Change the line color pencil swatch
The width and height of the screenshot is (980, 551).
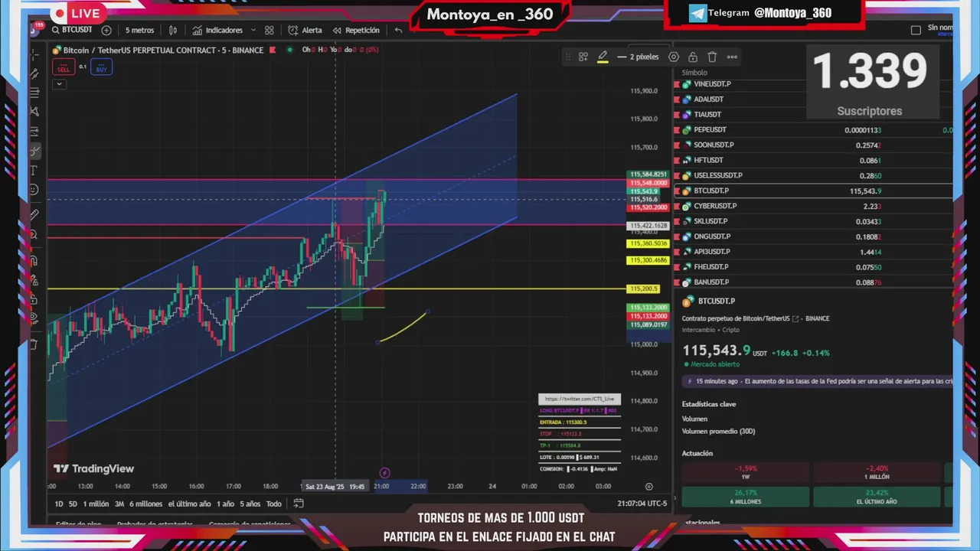point(603,57)
